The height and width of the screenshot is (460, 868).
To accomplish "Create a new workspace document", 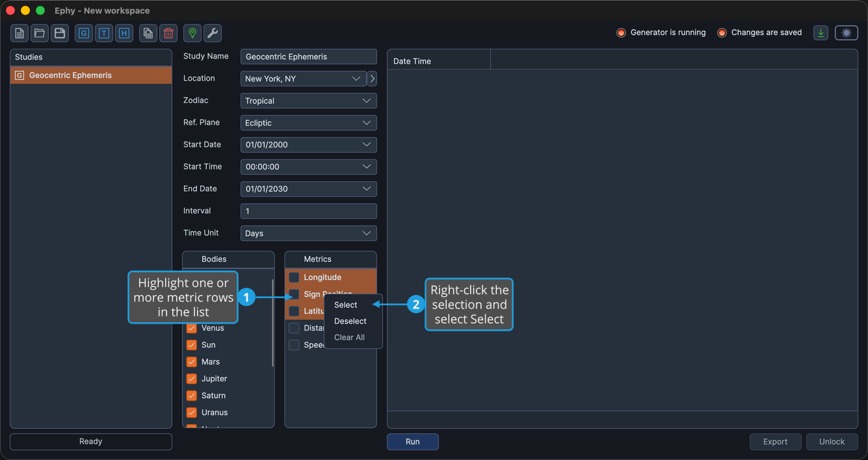I will pos(20,33).
